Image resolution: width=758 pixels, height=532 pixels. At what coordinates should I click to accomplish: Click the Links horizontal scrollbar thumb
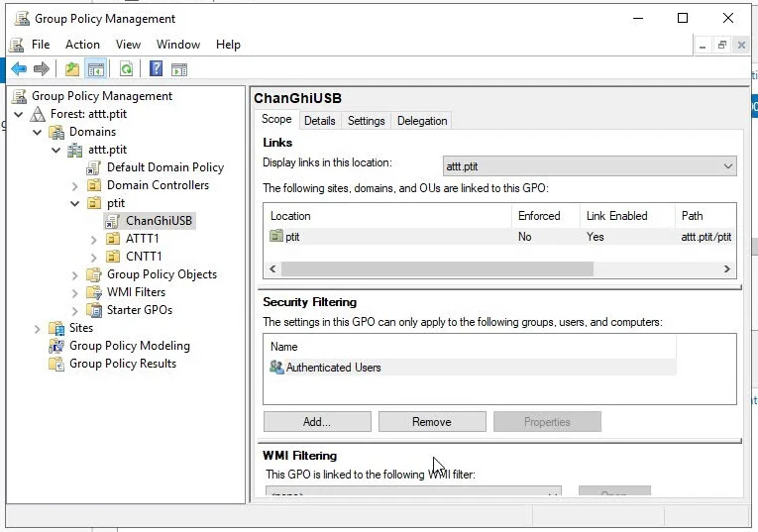coord(438,269)
